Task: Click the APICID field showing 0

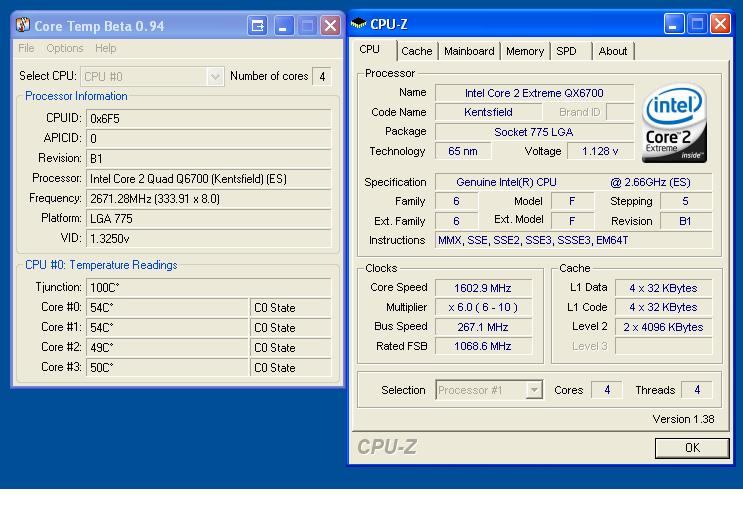Action: 208,138
